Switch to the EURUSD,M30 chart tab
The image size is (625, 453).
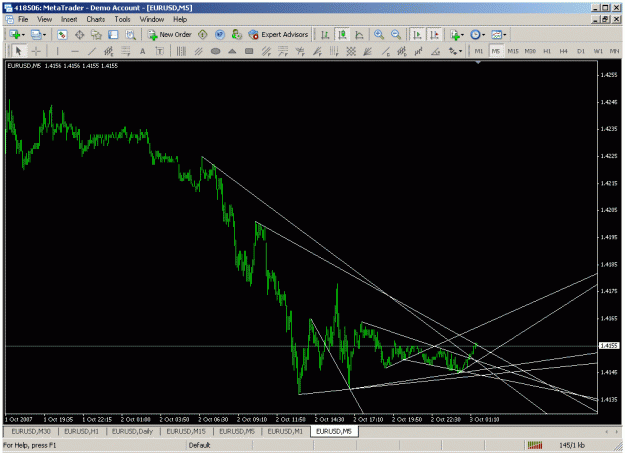click(x=31, y=431)
